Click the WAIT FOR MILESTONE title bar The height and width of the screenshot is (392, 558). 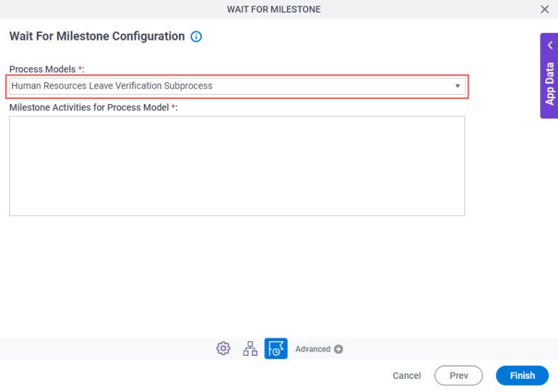[274, 9]
